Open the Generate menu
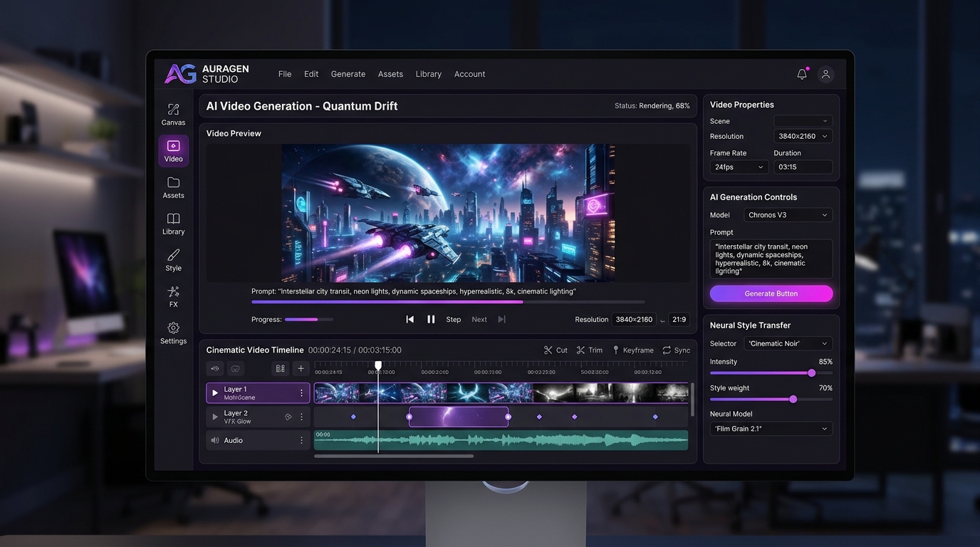This screenshot has height=547, width=980. pyautogui.click(x=348, y=74)
